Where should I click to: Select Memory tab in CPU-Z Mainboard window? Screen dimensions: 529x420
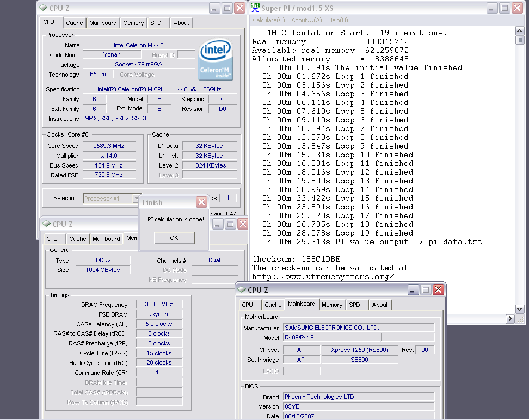coord(332,304)
